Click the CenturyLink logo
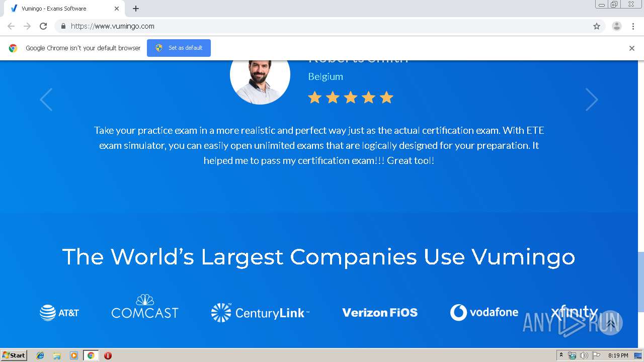This screenshot has width=644, height=362. [x=260, y=313]
